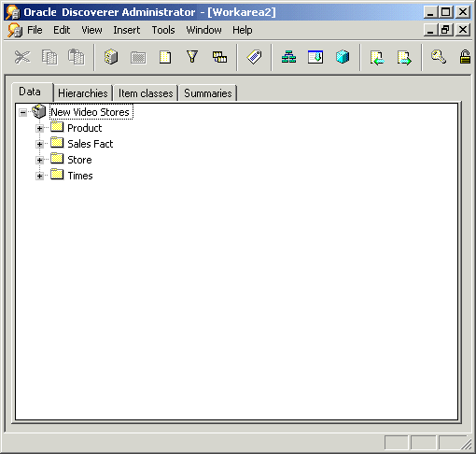Click the window corner grip handle

(x=467, y=445)
